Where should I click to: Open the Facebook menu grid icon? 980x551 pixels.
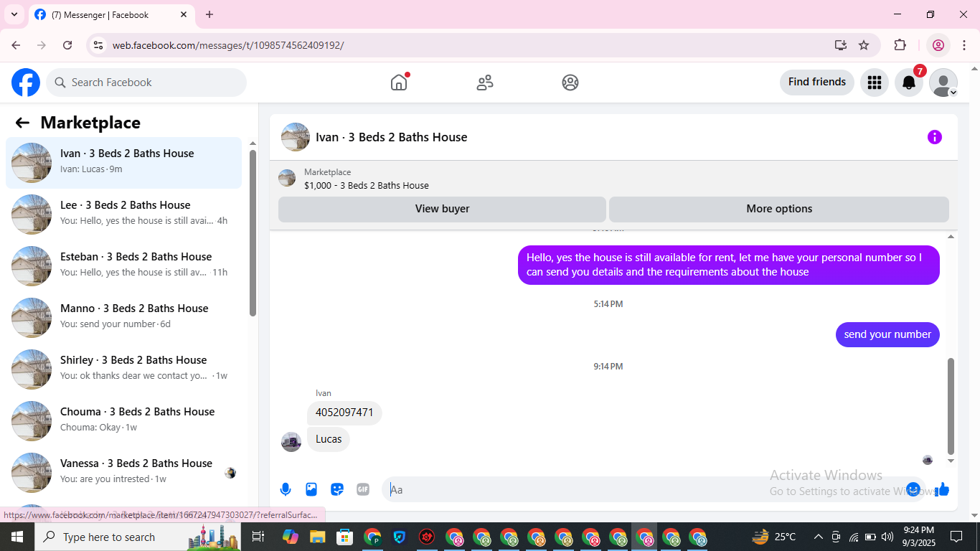875,83
